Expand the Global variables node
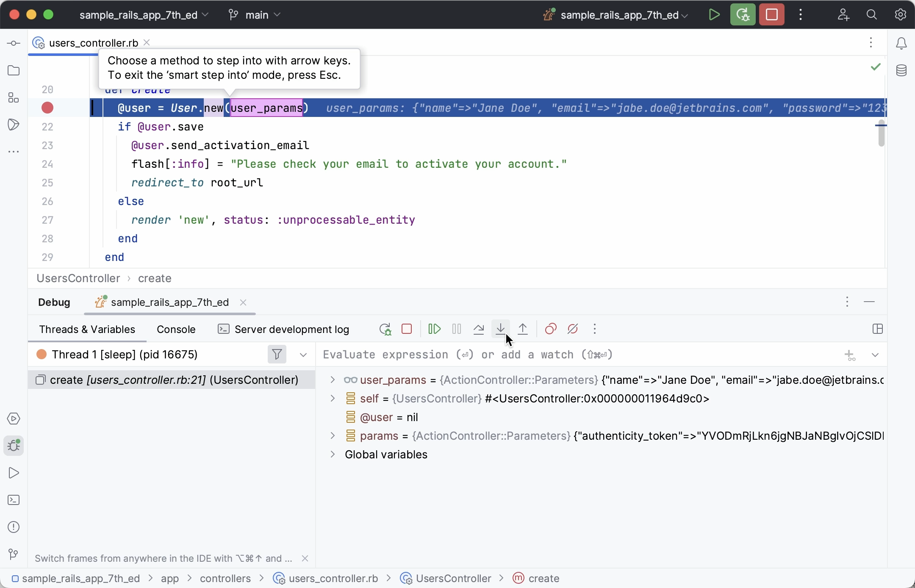 (x=333, y=455)
